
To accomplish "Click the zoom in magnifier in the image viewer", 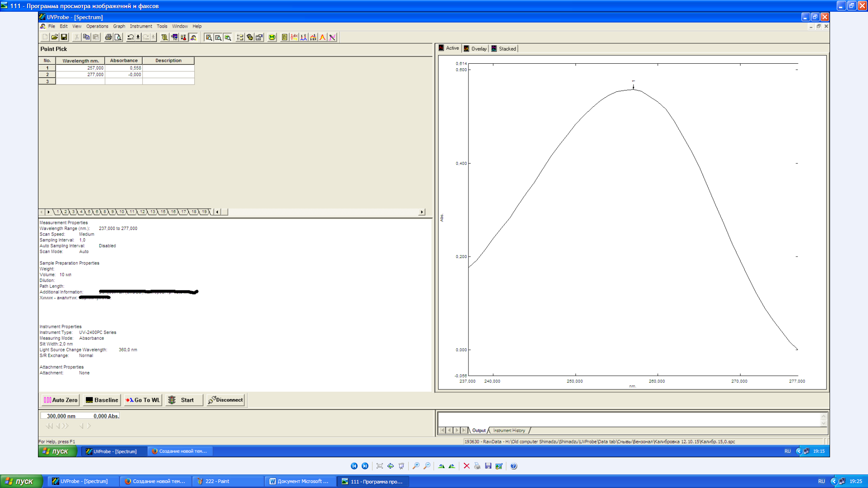I will click(416, 466).
